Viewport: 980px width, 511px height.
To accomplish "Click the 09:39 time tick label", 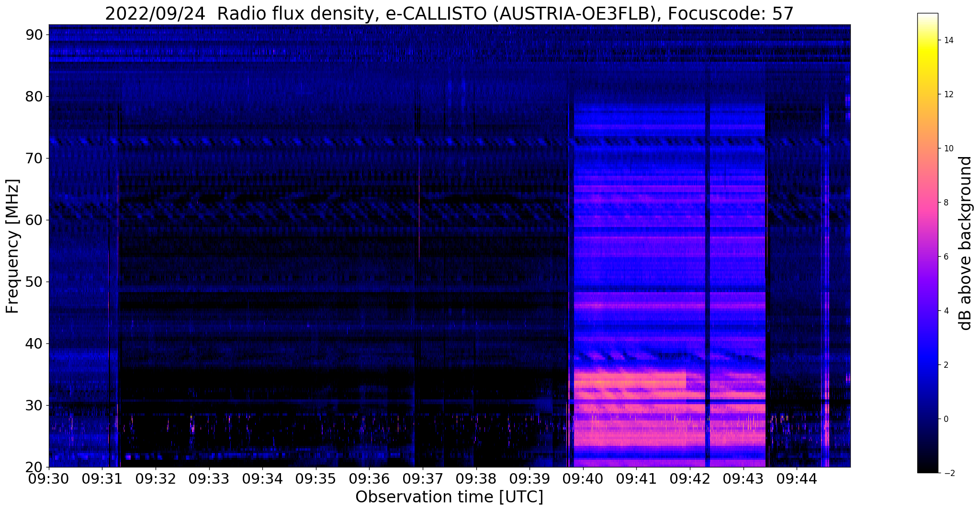I will click(x=529, y=479).
